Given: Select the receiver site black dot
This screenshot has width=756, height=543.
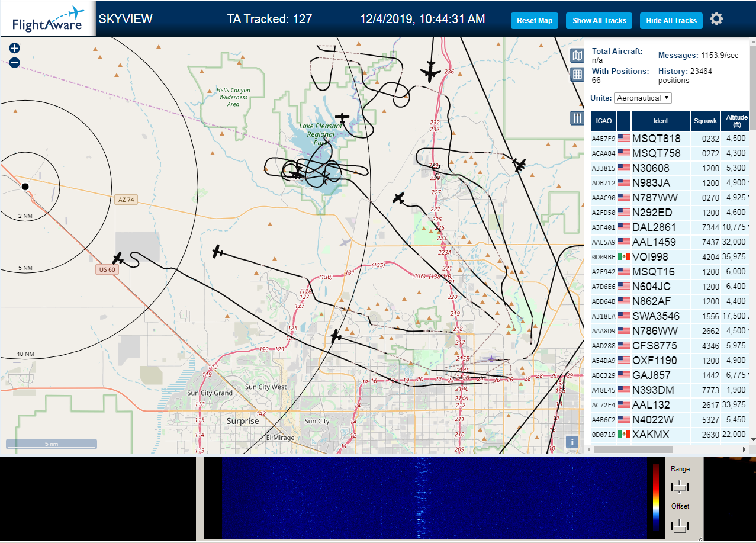Looking at the screenshot, I should (25, 187).
